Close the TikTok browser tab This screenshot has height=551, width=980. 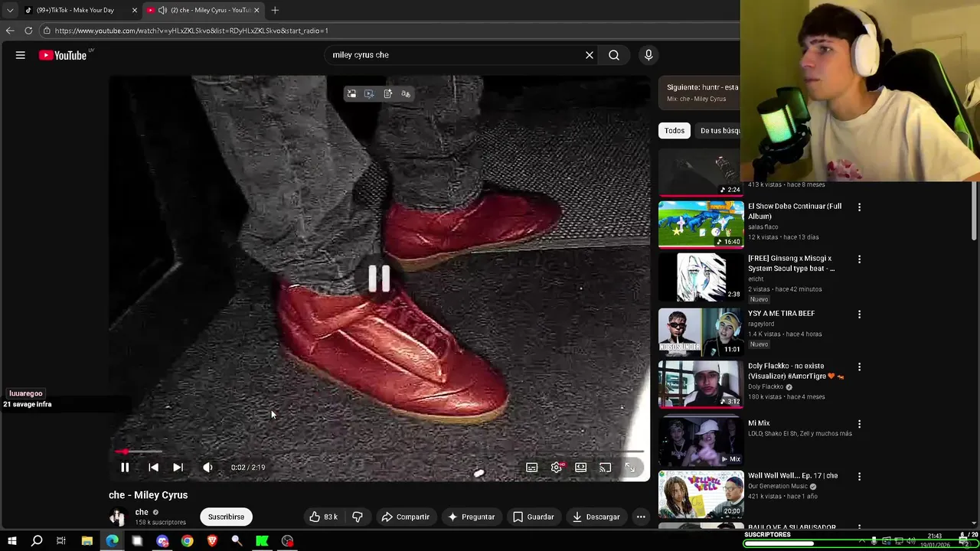[134, 10]
